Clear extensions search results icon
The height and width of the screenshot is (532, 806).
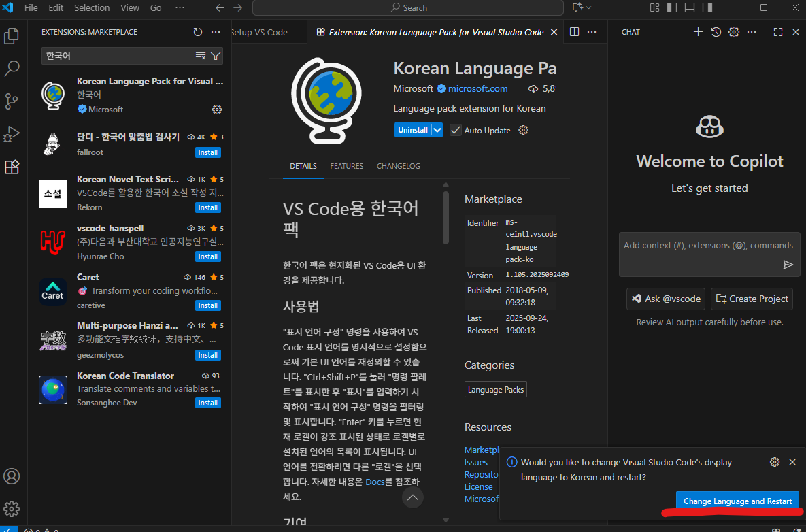click(201, 56)
